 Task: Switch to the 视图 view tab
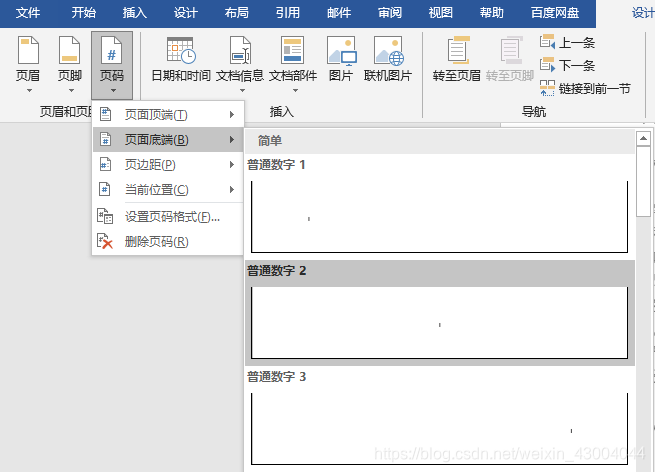tap(441, 13)
